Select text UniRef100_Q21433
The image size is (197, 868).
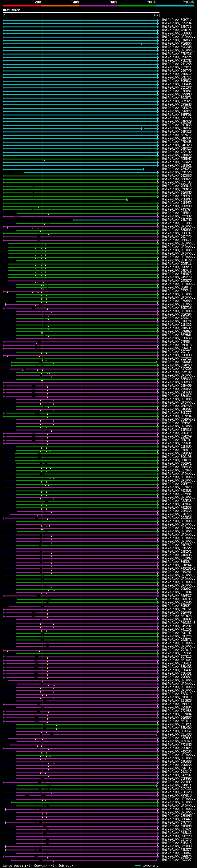click(x=176, y=734)
